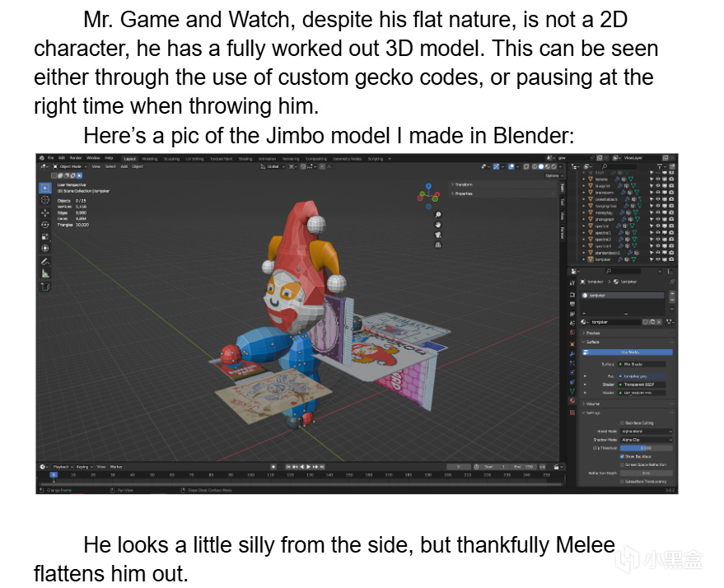Toggle the camera view icon in the viewport

pos(438,234)
